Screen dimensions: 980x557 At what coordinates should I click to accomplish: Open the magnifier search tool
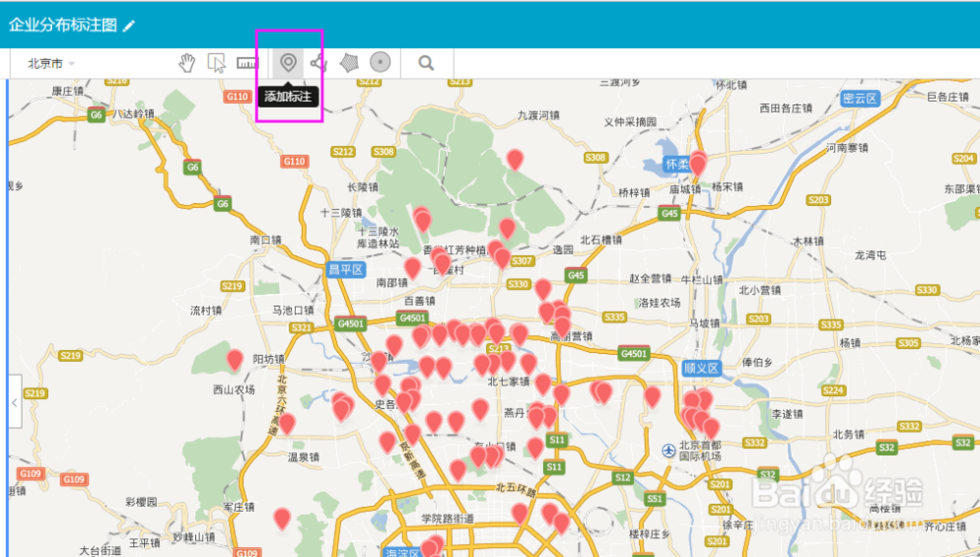pos(426,63)
